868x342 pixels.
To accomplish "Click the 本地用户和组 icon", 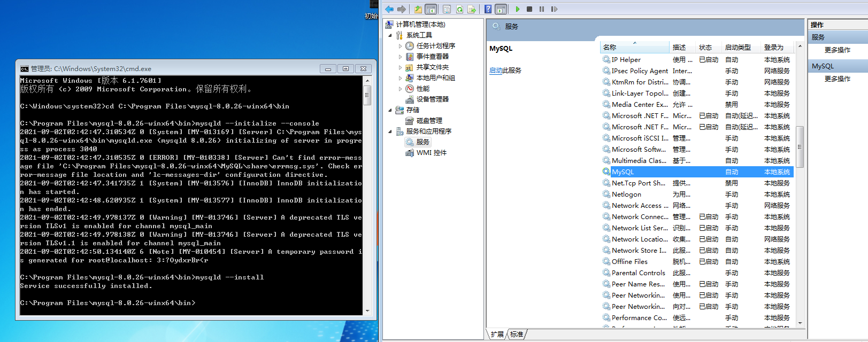I will pos(410,78).
